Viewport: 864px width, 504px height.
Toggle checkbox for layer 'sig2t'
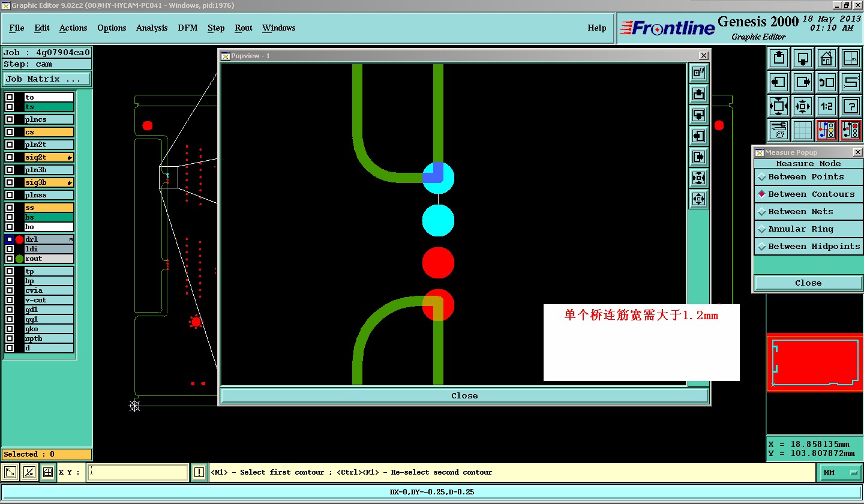[10, 157]
